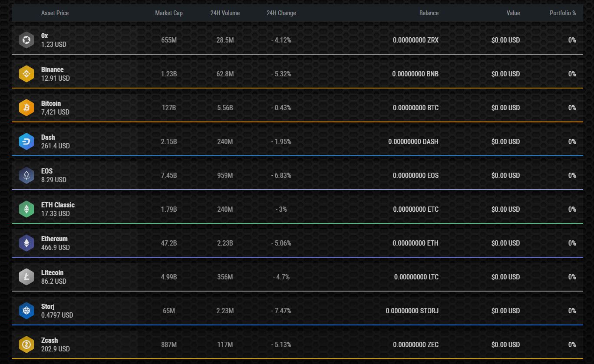Click EOS -6.83% 24H change
This screenshot has width=594, height=364.
[x=281, y=175]
